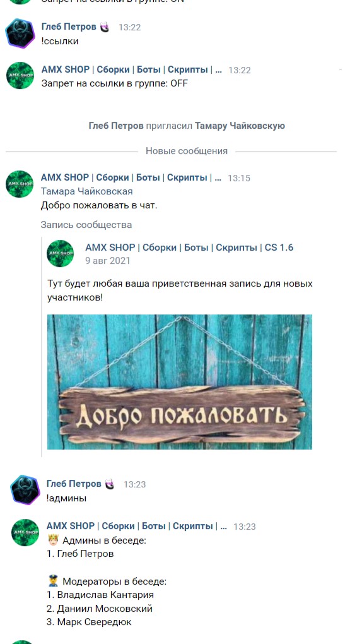Click the AMX SHOP avatar next to the admins list
The width and height of the screenshot is (362, 644).
tap(25, 532)
